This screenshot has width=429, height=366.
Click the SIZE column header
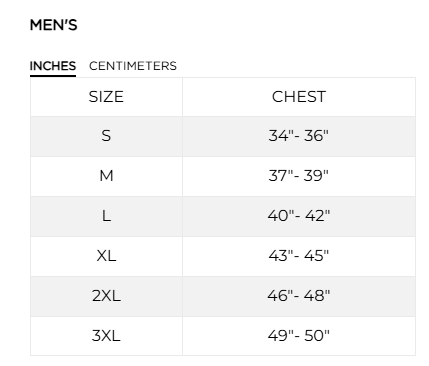(x=106, y=97)
